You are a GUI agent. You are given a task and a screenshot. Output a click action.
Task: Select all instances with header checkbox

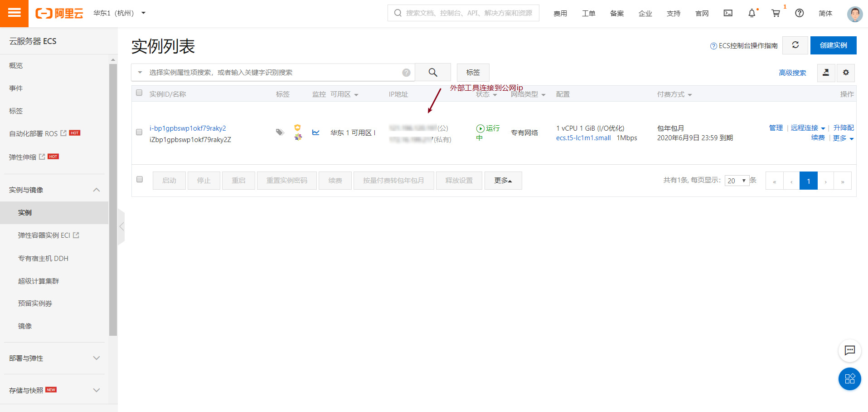tap(139, 93)
